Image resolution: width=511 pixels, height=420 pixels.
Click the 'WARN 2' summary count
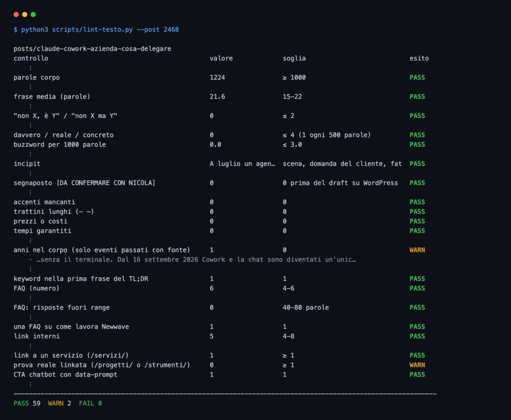[60, 404]
